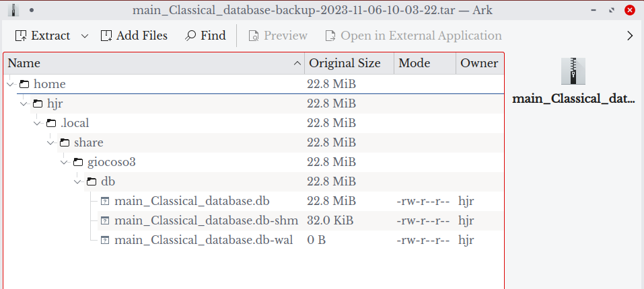Image resolution: width=644 pixels, height=289 pixels.
Task: Select main_Classical_database.db file icon
Action: pos(105,201)
